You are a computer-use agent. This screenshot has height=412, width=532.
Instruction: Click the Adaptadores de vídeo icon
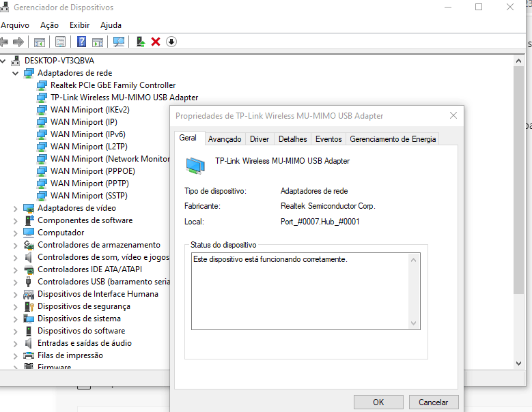click(x=29, y=208)
